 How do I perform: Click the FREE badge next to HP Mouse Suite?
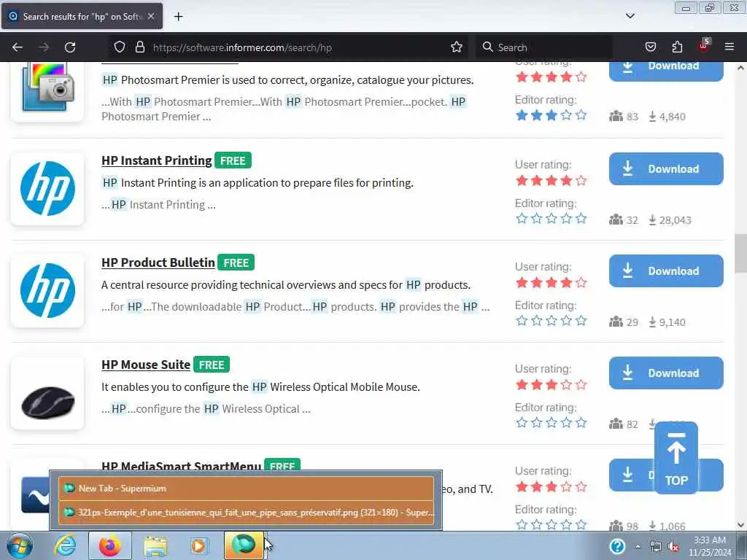click(x=212, y=365)
